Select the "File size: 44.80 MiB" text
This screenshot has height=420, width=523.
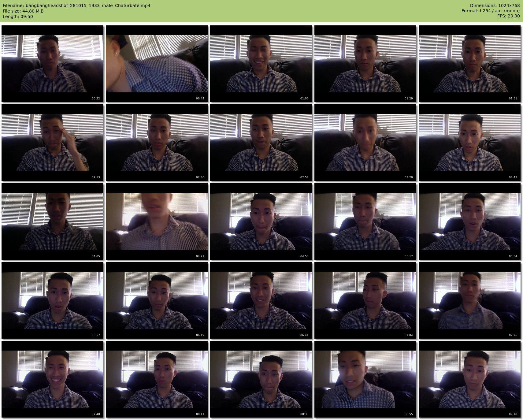23,11
